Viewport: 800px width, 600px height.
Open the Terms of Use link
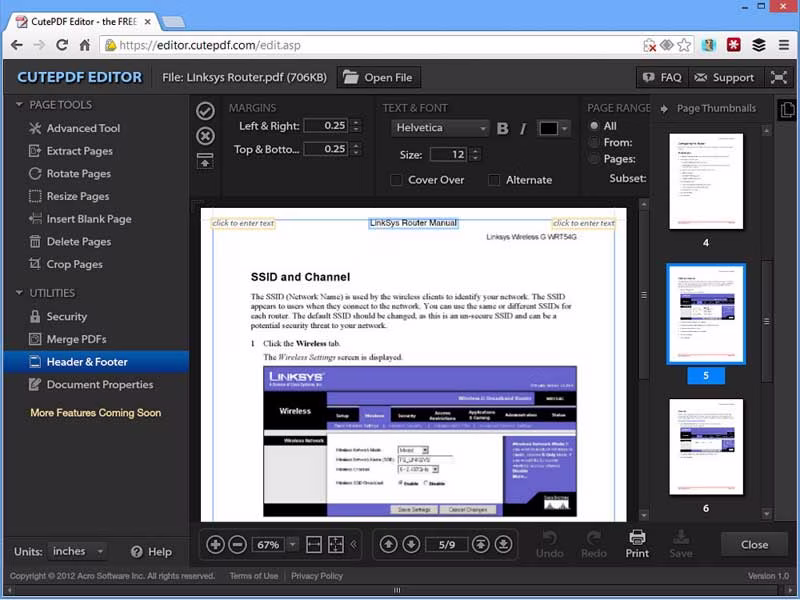tap(254, 576)
